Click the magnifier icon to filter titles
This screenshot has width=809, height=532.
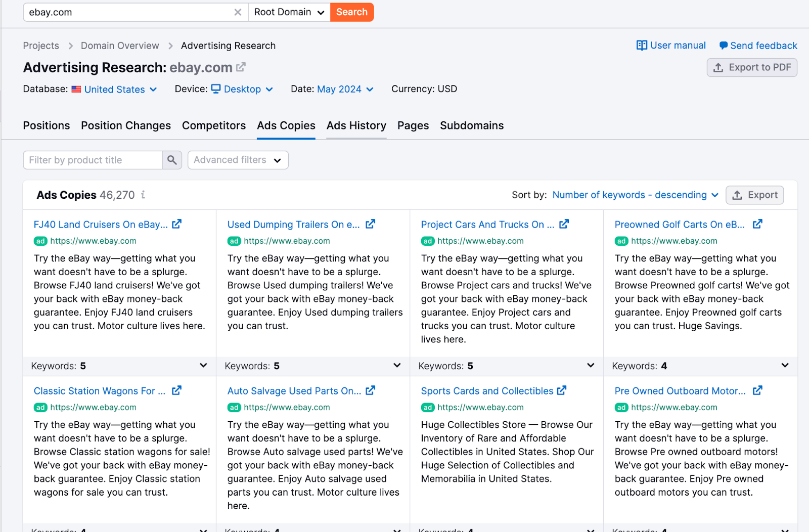tap(172, 160)
